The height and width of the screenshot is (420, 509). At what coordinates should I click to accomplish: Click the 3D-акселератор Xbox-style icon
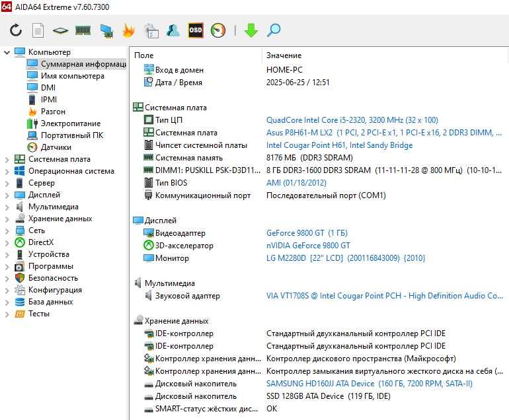click(x=148, y=245)
